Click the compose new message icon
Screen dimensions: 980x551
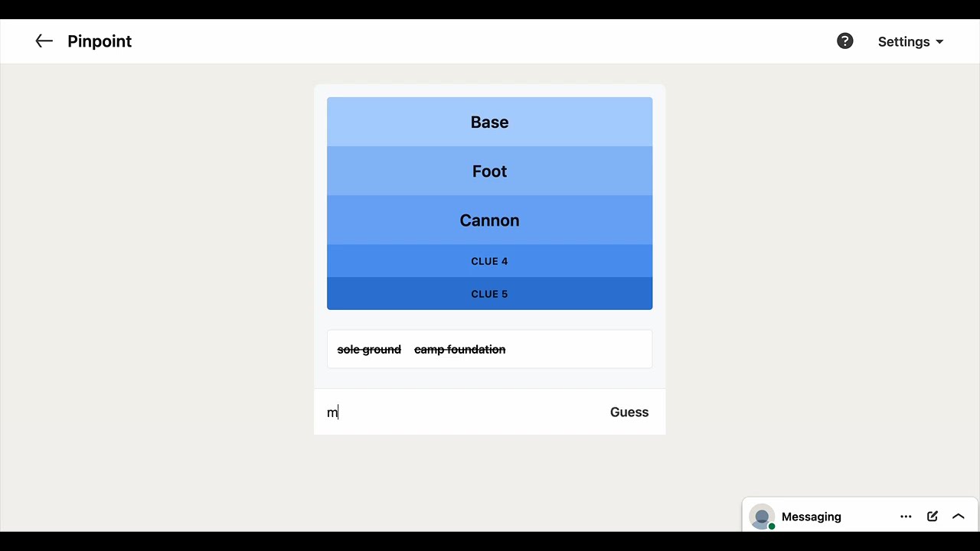933,517
